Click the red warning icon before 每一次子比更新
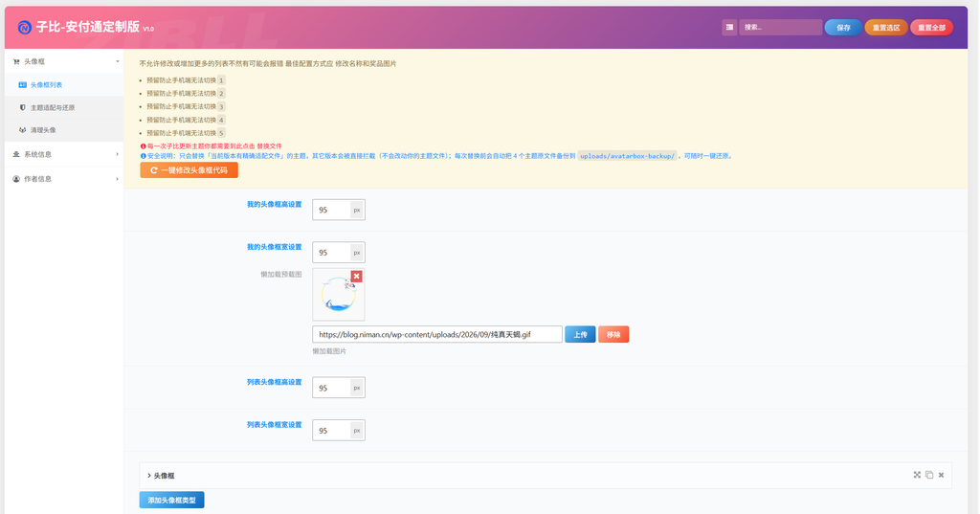The width and height of the screenshot is (980, 514). 144,146
